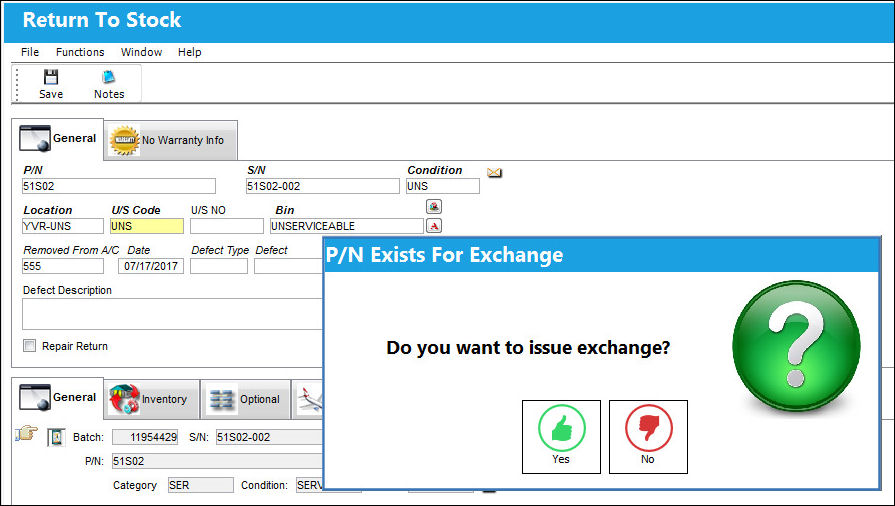Open the Functions menu
895x506 pixels.
80,52
